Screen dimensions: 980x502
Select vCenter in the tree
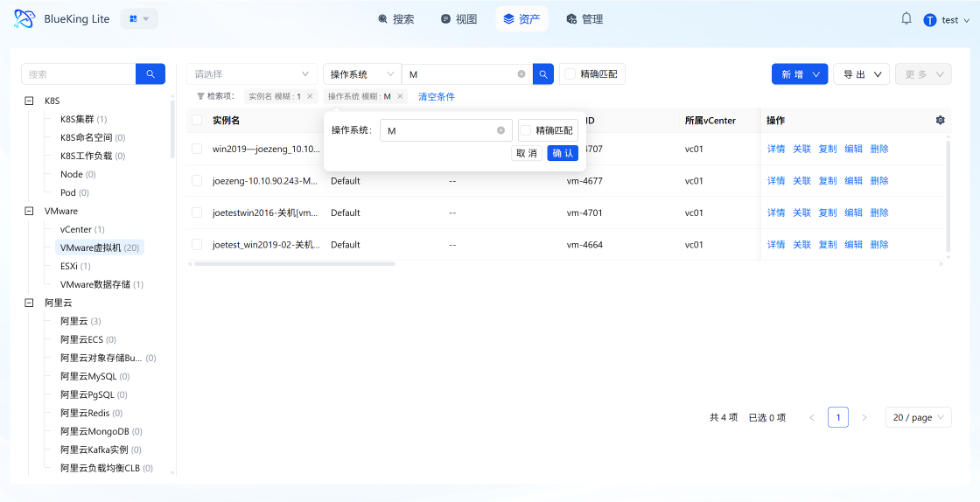pos(82,229)
